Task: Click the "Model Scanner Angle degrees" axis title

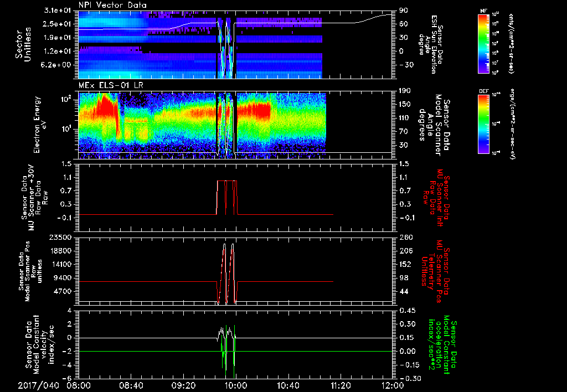Action: point(434,125)
